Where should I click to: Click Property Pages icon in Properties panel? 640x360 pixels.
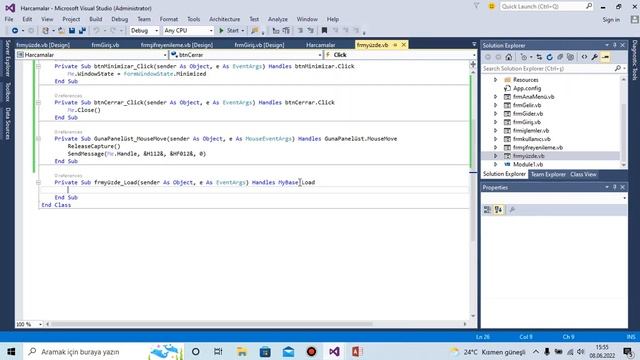tap(512, 210)
